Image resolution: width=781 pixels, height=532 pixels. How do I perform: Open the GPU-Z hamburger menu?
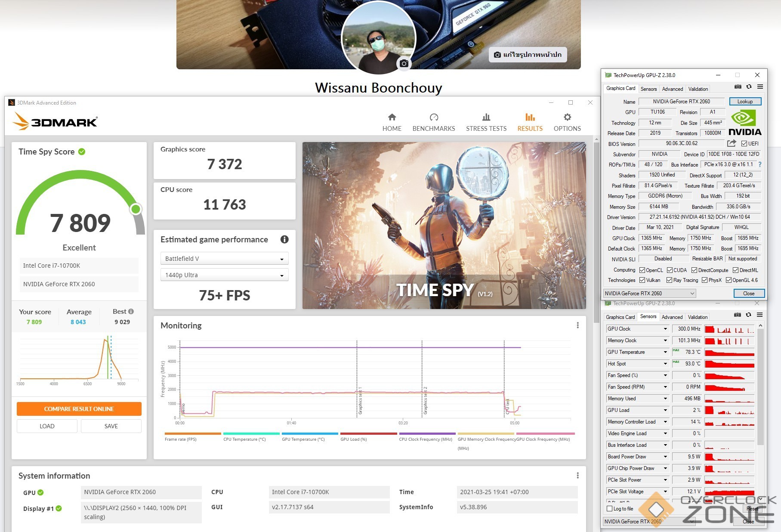point(760,87)
